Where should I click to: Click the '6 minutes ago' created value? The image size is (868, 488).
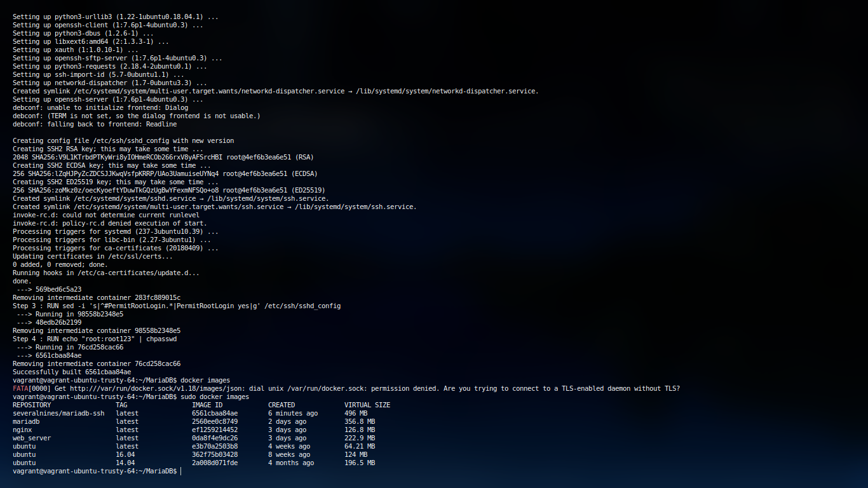[x=293, y=414]
